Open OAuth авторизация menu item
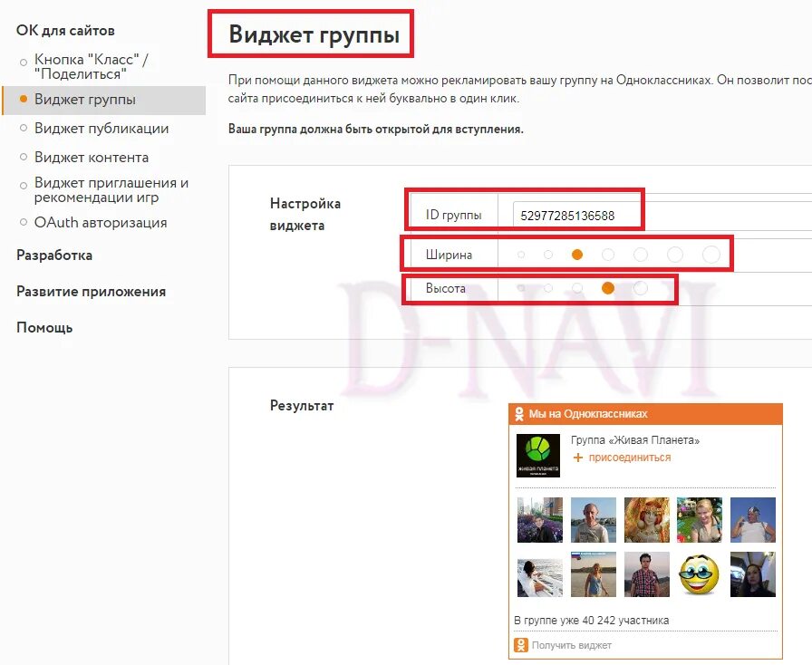Viewport: 812px width, 665px height. pyautogui.click(x=101, y=223)
